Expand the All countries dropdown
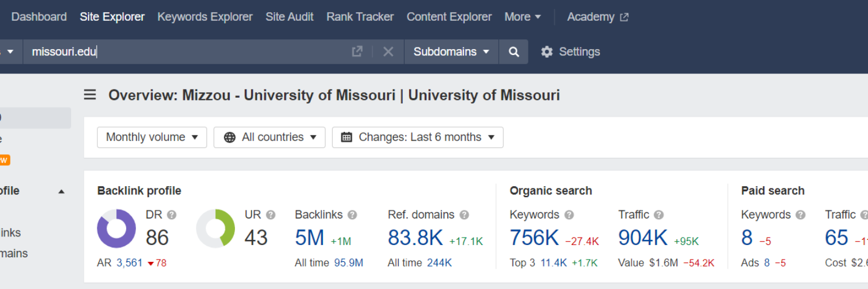Viewport: 868px width, 289px height. 269,138
